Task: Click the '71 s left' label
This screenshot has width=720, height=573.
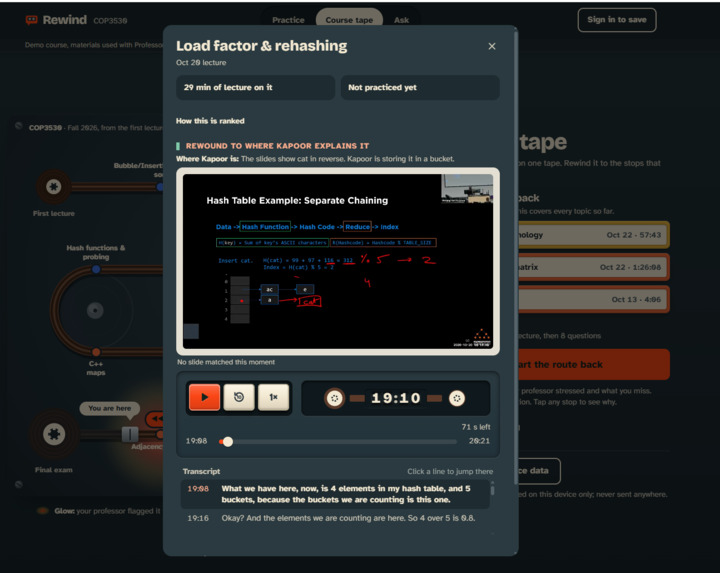Action: 476,427
